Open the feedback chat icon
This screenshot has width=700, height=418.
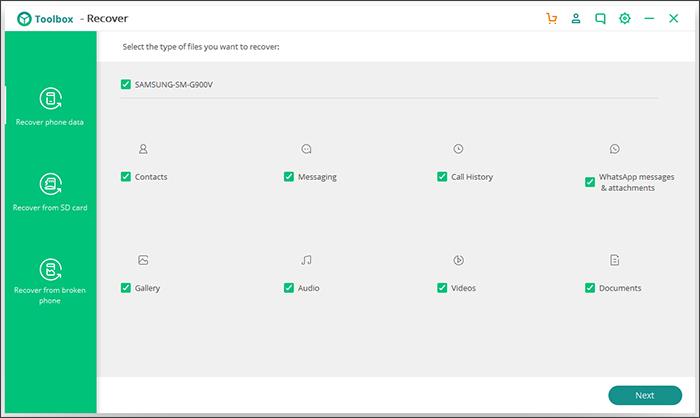coord(600,18)
